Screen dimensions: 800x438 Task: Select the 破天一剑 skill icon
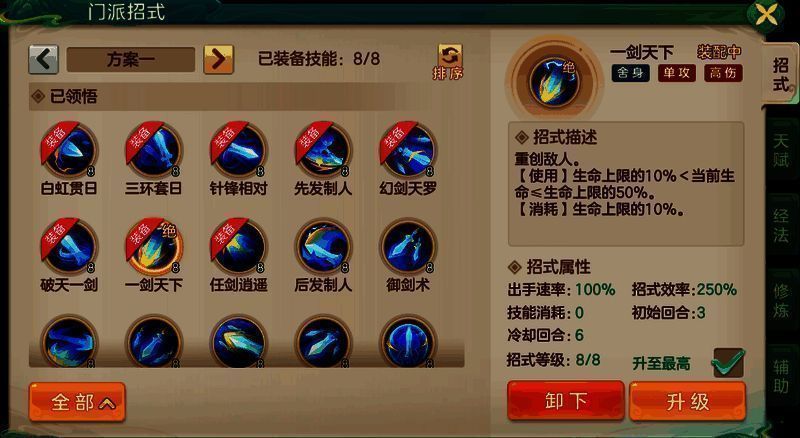pos(69,248)
